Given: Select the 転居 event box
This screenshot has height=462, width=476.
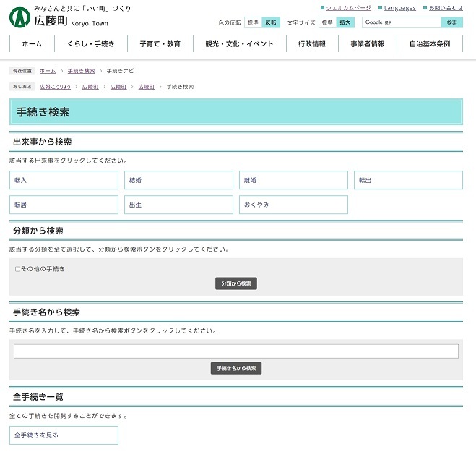Looking at the screenshot, I should tap(64, 205).
